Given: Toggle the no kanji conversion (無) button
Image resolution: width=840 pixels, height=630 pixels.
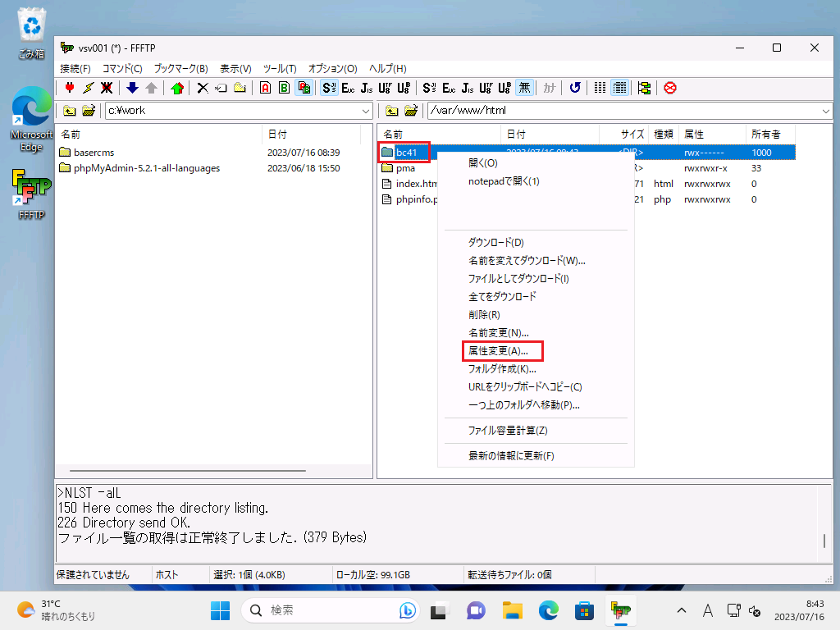Looking at the screenshot, I should 524,88.
